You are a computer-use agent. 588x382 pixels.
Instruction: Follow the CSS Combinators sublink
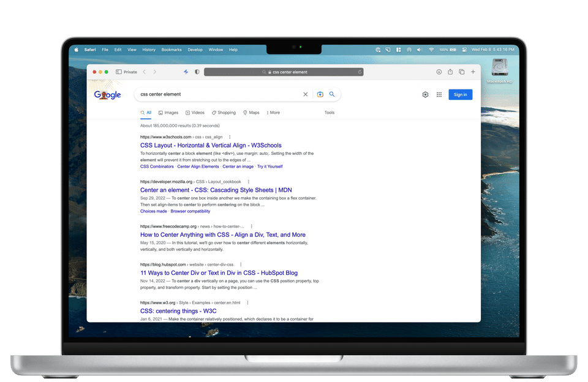157,167
